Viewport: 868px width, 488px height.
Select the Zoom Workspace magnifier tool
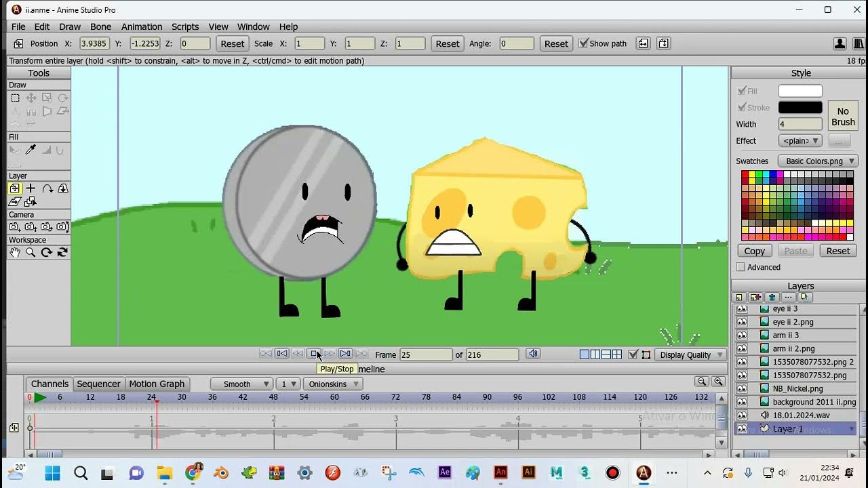pyautogui.click(x=31, y=252)
